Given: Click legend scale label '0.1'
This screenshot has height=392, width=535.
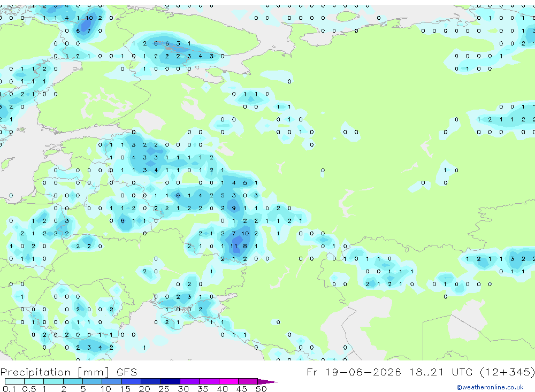Looking at the screenshot, I should pyautogui.click(x=9, y=389).
